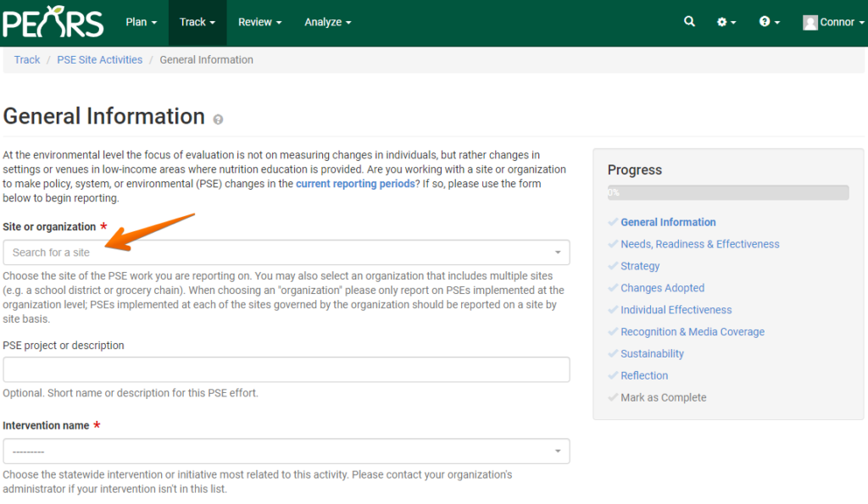Click the checkmark next to Mark as Complete
Screen dimensions: 868x504
tap(613, 397)
